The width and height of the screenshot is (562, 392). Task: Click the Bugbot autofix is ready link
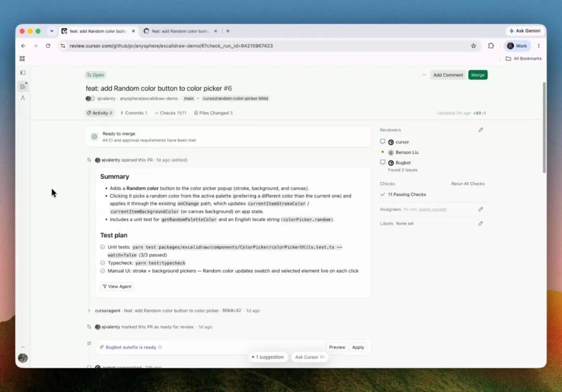(x=131, y=347)
